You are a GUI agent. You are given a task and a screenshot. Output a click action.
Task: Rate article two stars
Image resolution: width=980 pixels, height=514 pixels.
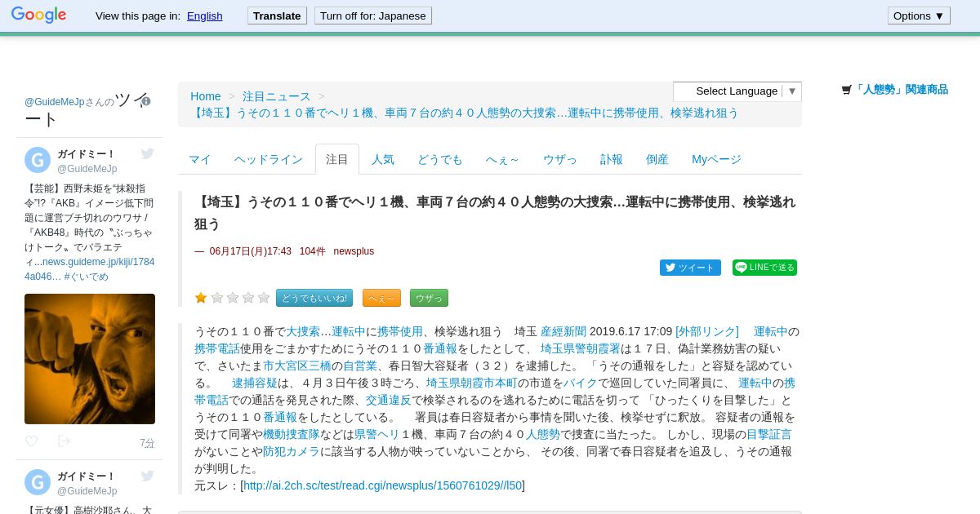(217, 298)
